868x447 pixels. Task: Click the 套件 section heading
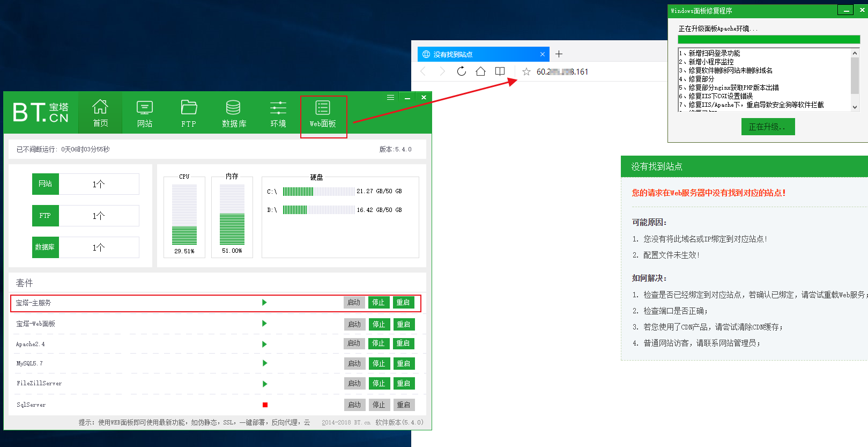click(x=24, y=283)
